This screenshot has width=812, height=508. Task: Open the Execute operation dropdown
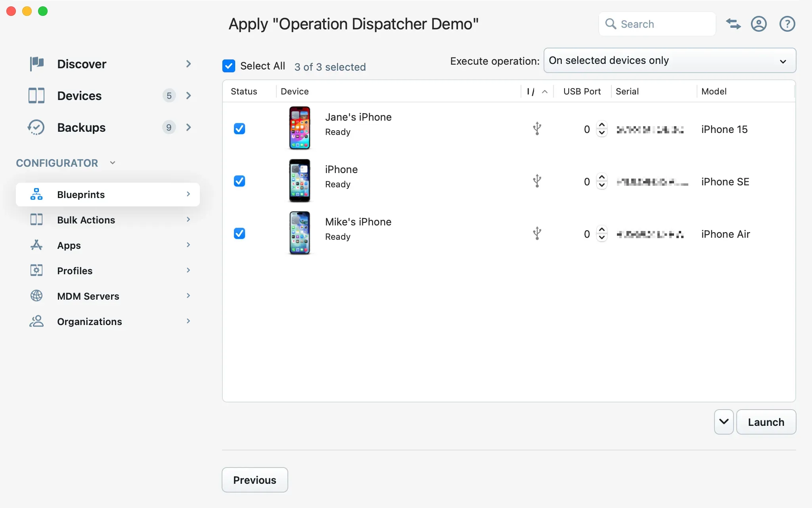(x=669, y=60)
